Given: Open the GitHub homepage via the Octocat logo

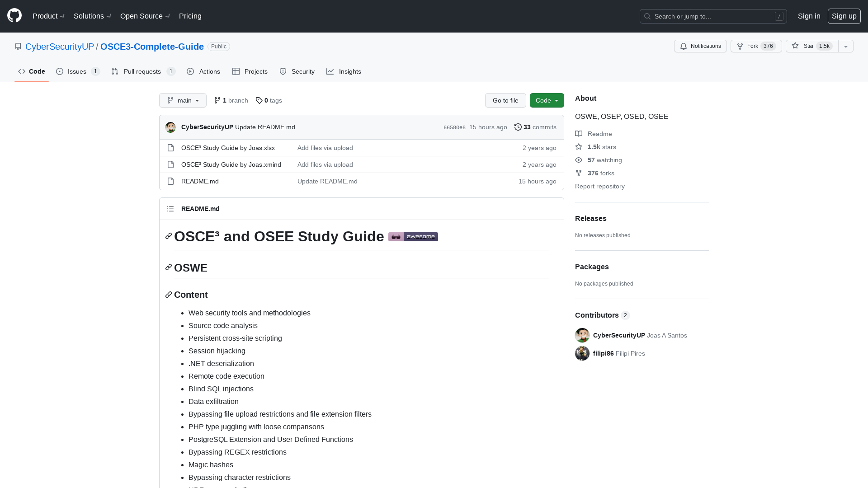Looking at the screenshot, I should [14, 16].
